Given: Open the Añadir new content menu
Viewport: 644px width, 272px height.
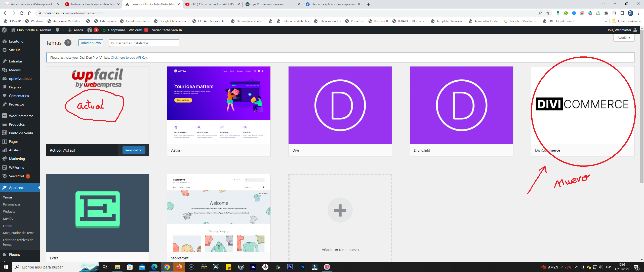Looking at the screenshot, I should coord(76,30).
